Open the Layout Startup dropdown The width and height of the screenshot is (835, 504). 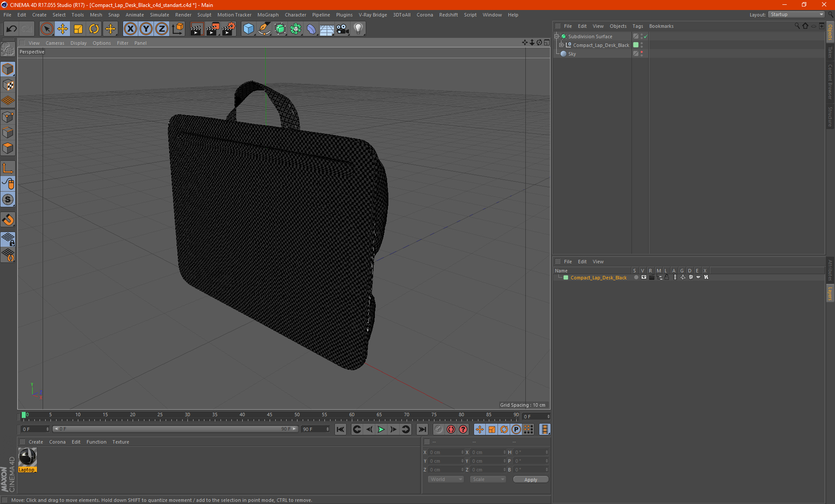tap(797, 14)
